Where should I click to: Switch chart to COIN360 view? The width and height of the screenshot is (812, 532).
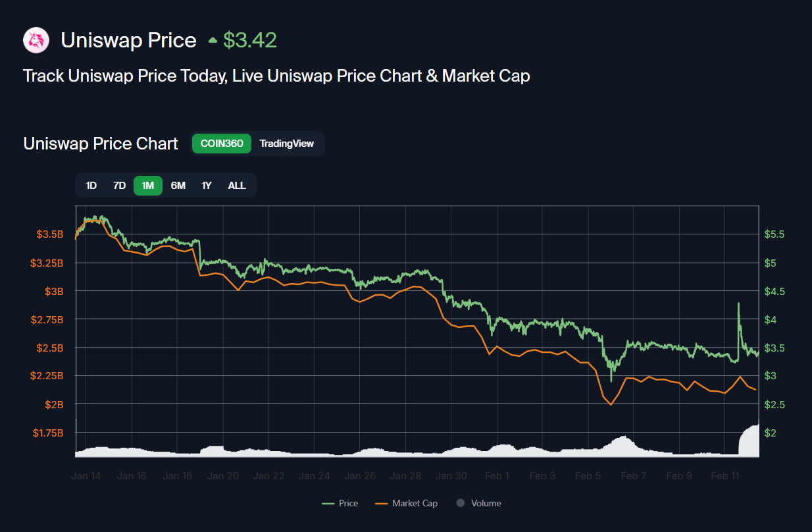pos(222,144)
